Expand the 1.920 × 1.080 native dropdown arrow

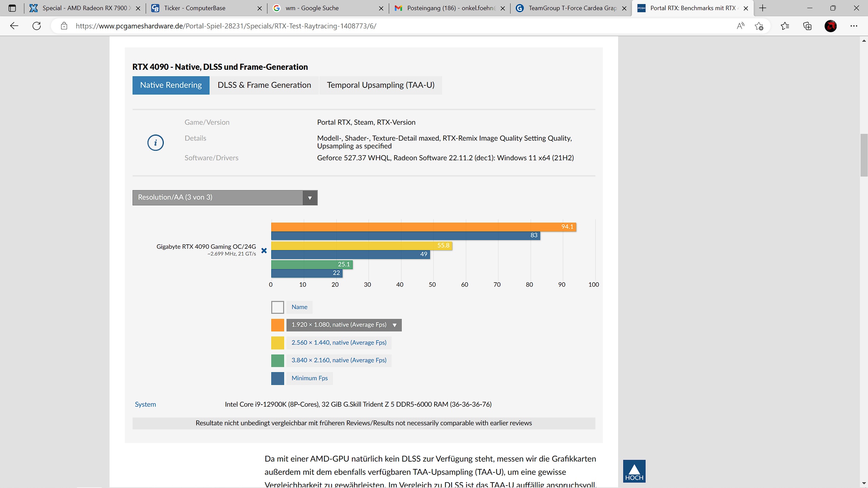coord(394,325)
